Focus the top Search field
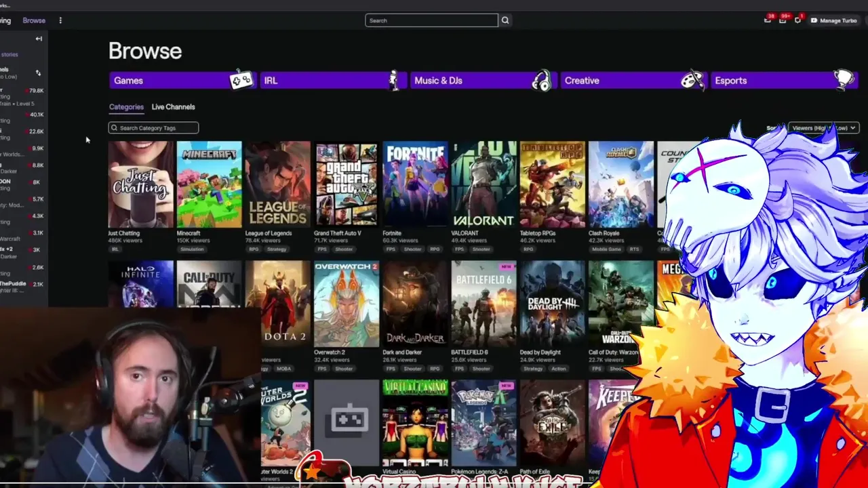Viewport: 868px width, 488px height. (431, 20)
